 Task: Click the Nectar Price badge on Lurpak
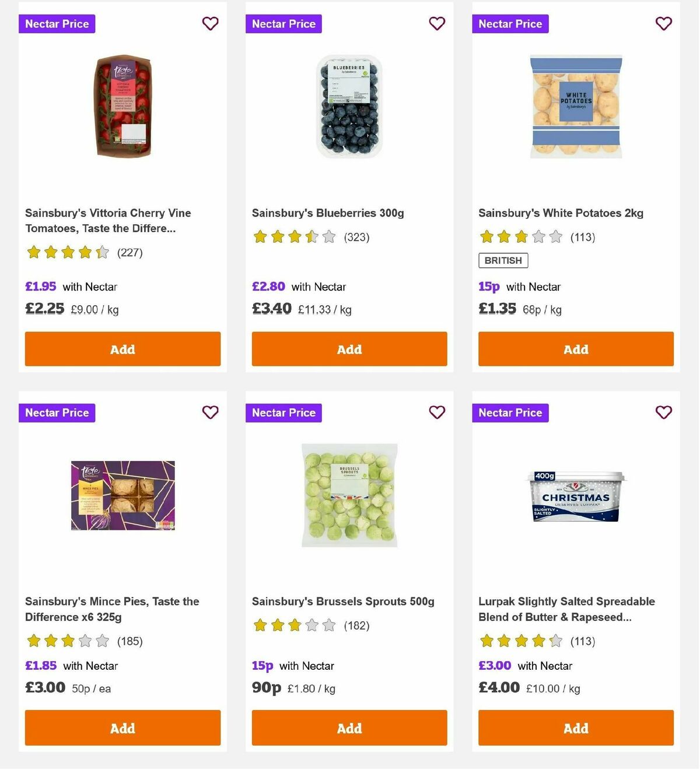click(510, 413)
